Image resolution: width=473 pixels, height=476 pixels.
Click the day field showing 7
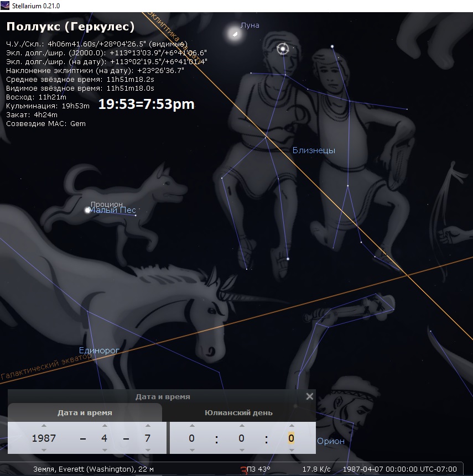click(148, 438)
